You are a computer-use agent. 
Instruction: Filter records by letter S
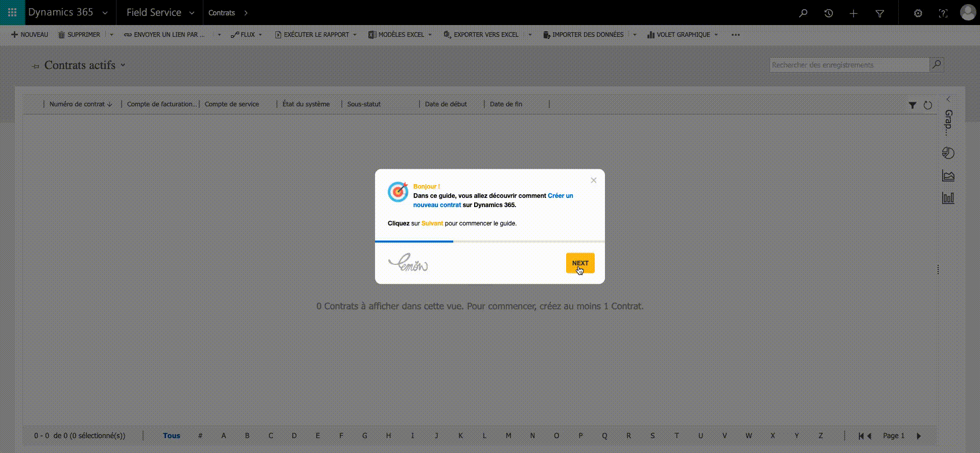[x=652, y=436]
